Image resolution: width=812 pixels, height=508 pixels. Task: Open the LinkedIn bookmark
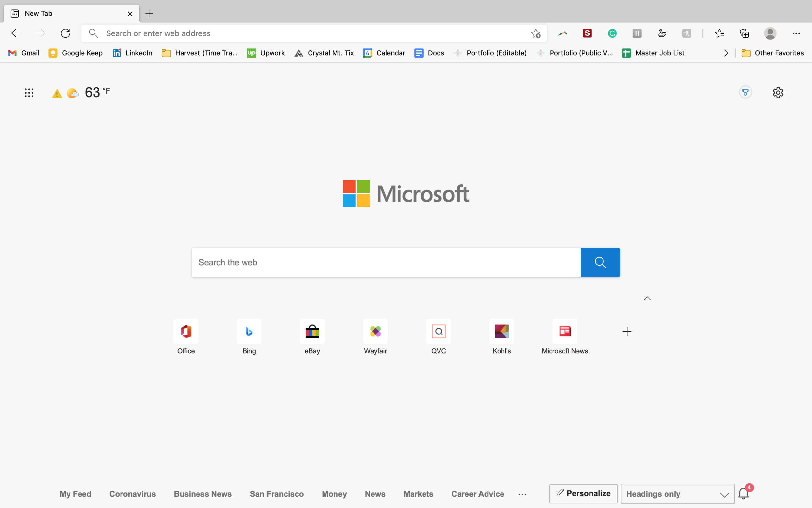coord(132,53)
